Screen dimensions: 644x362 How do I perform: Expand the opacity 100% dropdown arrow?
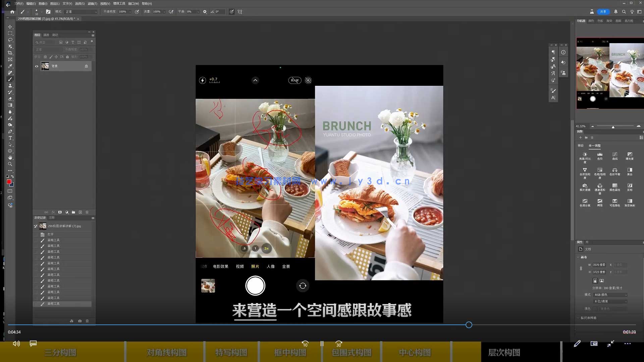(130, 12)
